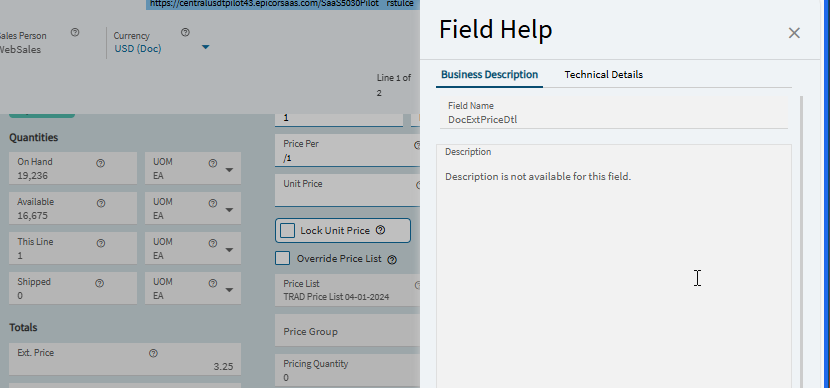Open help for Override Price List

[392, 259]
